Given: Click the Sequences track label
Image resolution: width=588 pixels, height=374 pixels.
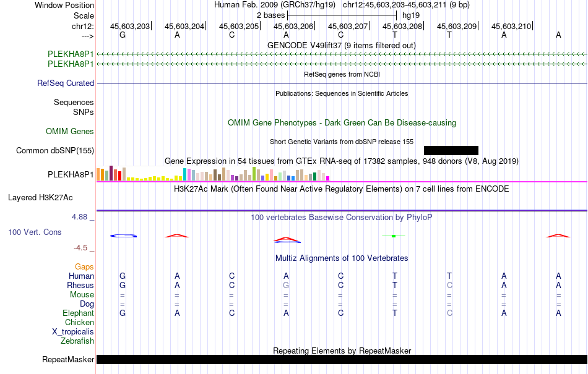Looking at the screenshot, I should pos(74,102).
